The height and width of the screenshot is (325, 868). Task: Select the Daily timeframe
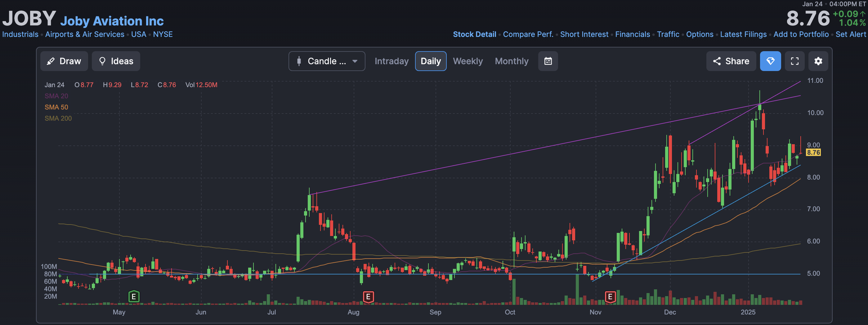coord(431,61)
